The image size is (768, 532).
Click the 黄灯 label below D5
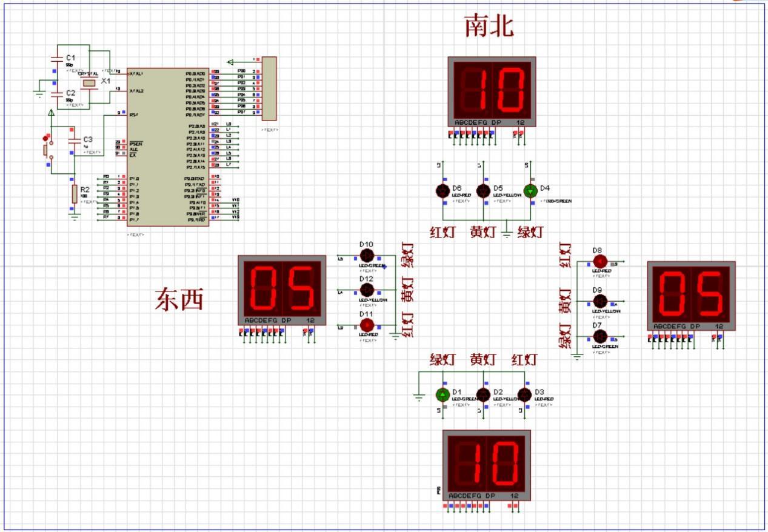point(483,232)
